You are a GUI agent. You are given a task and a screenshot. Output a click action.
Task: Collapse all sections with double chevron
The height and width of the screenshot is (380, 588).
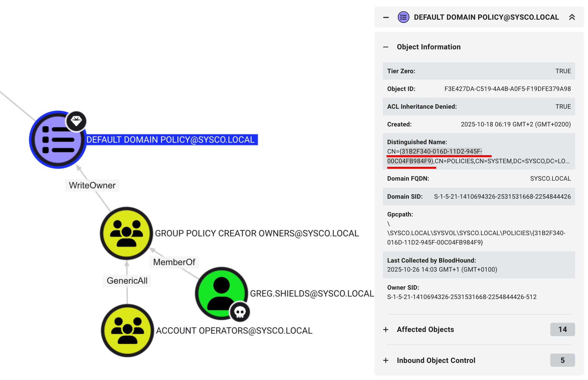coord(572,17)
